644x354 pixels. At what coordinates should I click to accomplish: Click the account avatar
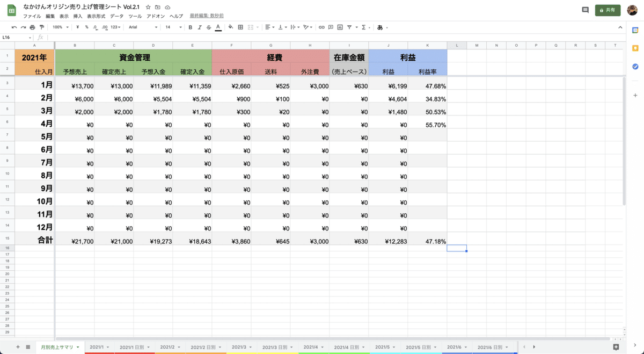pyautogui.click(x=632, y=10)
